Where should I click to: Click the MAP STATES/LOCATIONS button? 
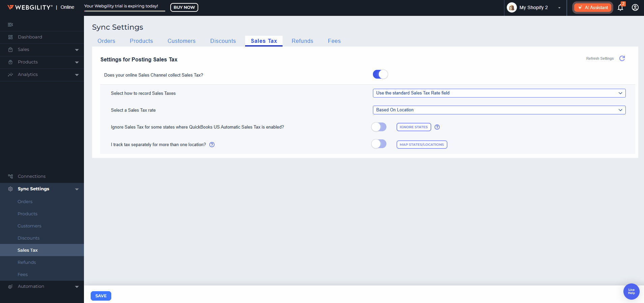pyautogui.click(x=422, y=145)
